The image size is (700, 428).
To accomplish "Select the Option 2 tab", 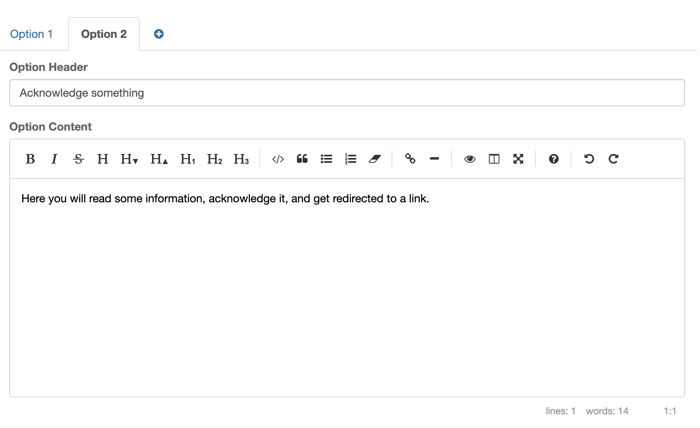I will click(x=104, y=34).
